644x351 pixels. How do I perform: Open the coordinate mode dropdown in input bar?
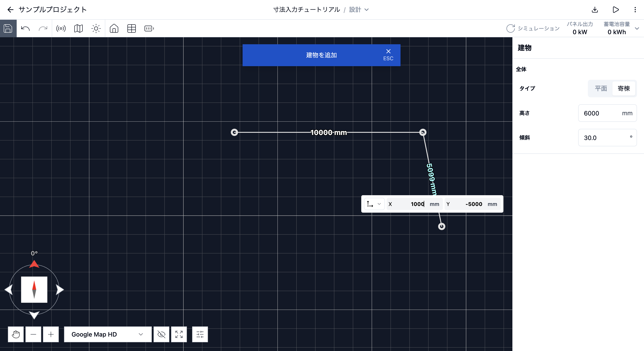[x=374, y=204]
